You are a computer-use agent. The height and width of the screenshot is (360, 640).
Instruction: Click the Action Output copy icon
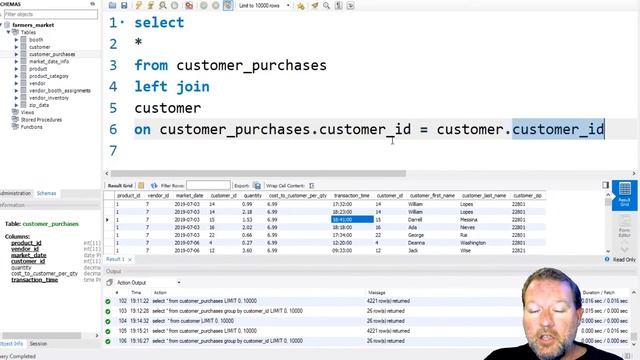(x=109, y=282)
